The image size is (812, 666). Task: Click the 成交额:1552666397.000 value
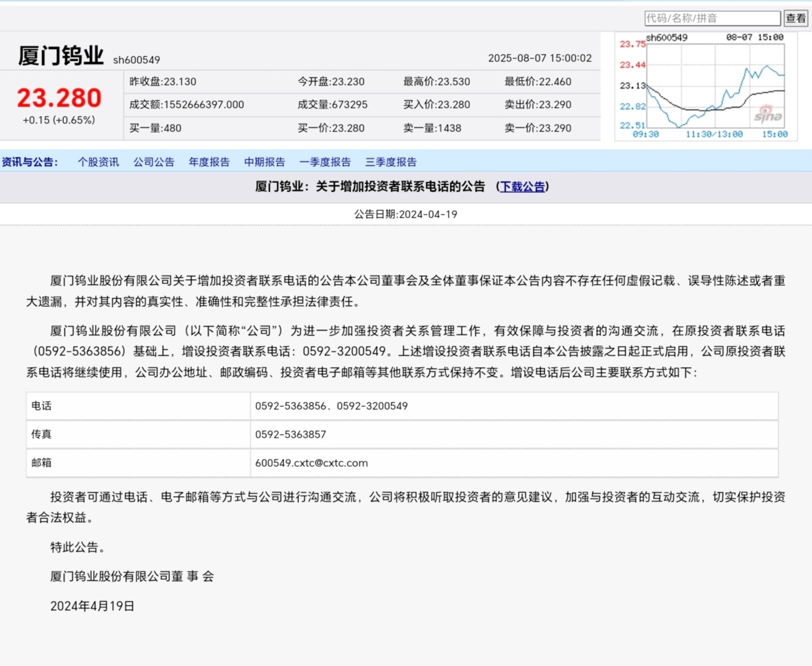[x=187, y=105]
